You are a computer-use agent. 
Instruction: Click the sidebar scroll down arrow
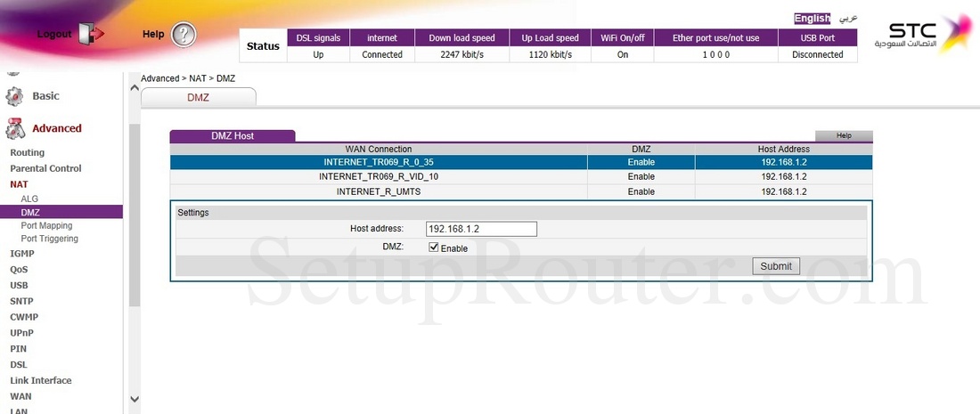pos(134,399)
